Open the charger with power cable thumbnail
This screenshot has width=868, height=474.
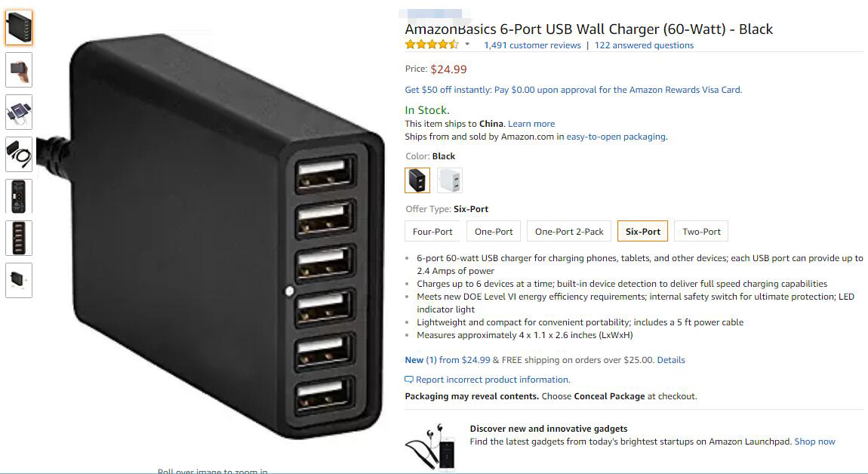(19, 154)
